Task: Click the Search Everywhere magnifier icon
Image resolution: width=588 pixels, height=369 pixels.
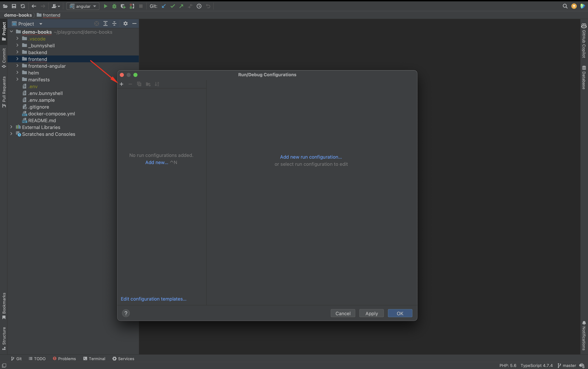Action: pos(565,6)
